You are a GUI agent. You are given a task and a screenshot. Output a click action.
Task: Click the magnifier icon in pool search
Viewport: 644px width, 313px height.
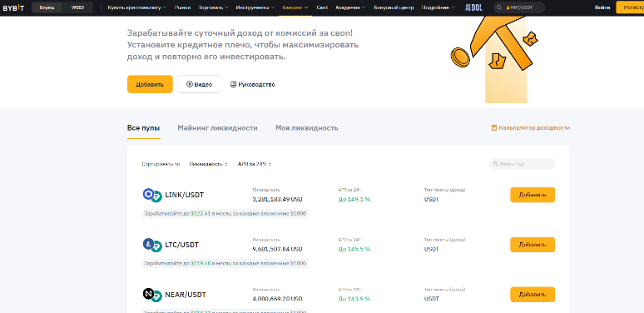click(496, 164)
